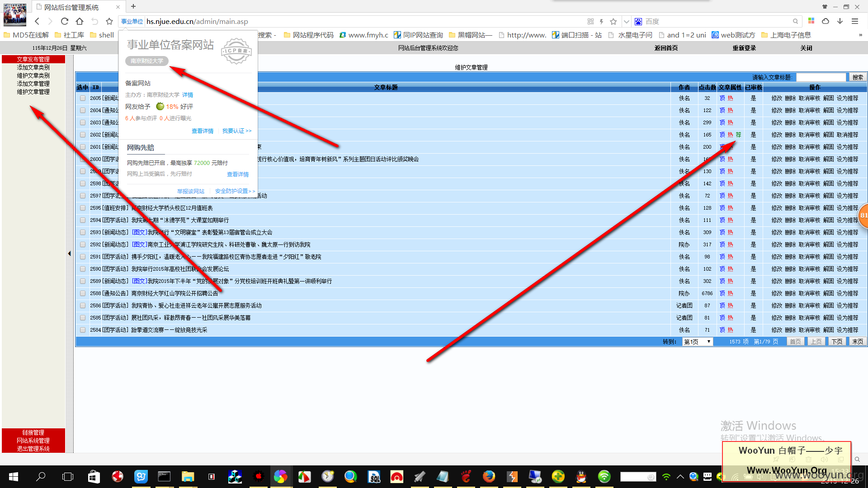
Task: Collapse the left sidebar with arrow
Action: [69, 253]
